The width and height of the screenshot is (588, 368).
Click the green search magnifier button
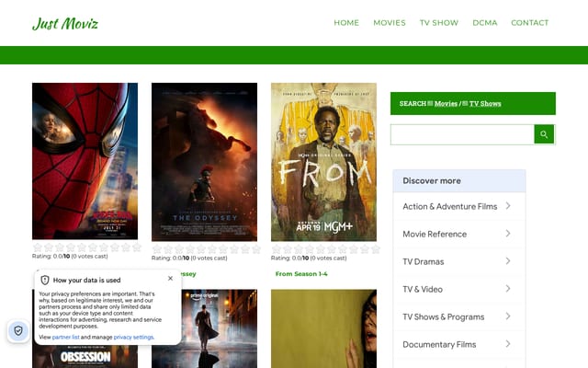tap(544, 134)
